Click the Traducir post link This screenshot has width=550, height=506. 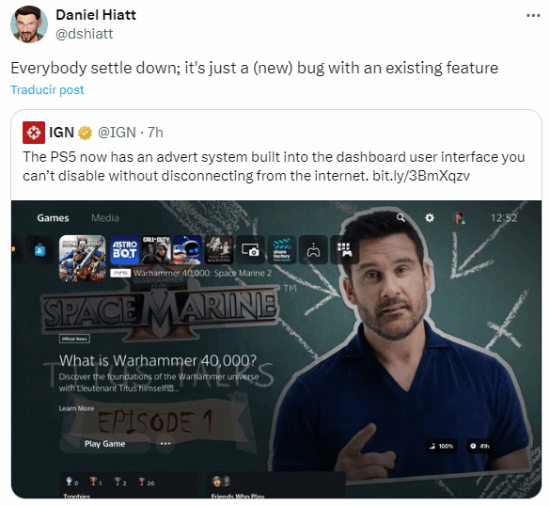[x=47, y=90]
